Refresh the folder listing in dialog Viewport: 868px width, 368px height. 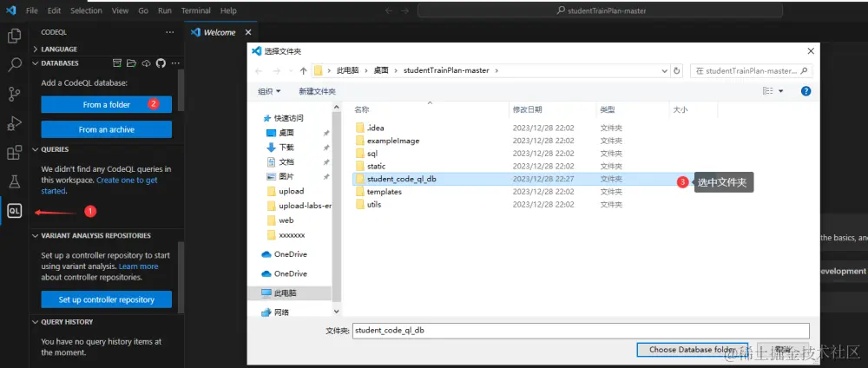(676, 71)
